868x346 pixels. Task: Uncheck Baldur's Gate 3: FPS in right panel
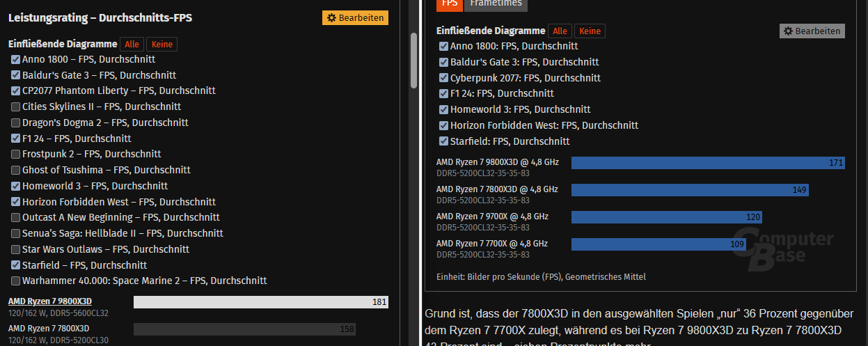pos(443,62)
